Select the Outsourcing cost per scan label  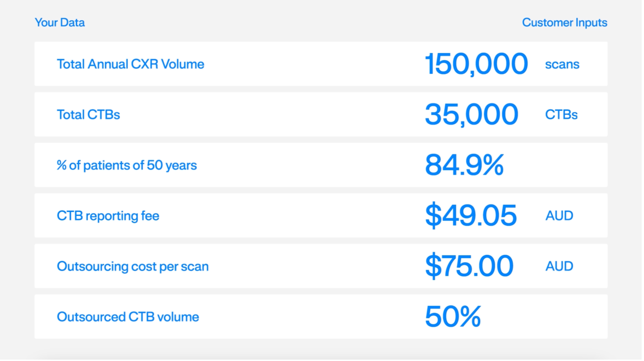coord(133,267)
